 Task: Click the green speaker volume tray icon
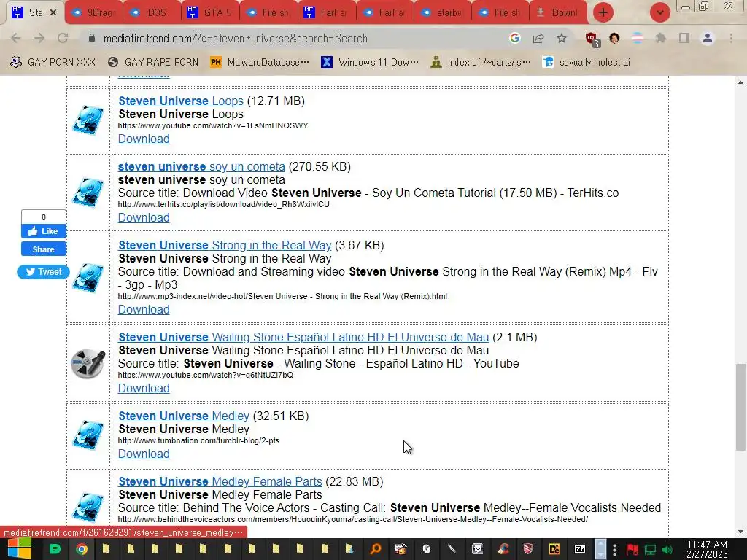(667, 550)
